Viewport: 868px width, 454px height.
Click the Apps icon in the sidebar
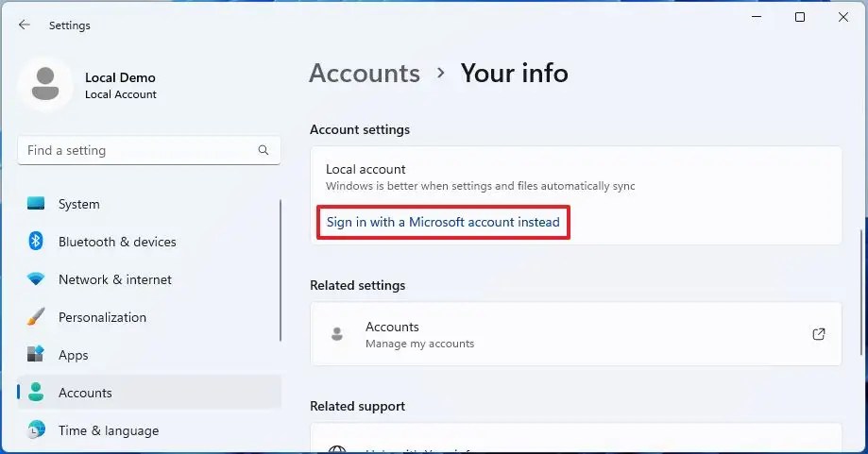coord(36,355)
